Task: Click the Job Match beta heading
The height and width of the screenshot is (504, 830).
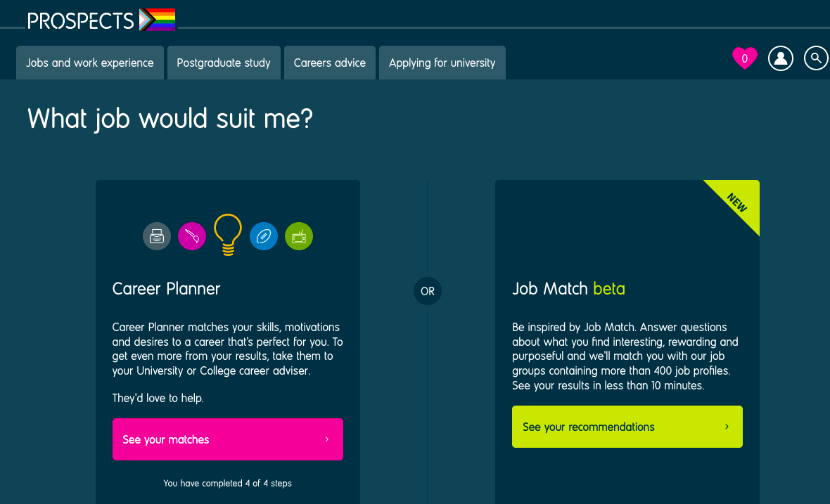Action: (568, 289)
